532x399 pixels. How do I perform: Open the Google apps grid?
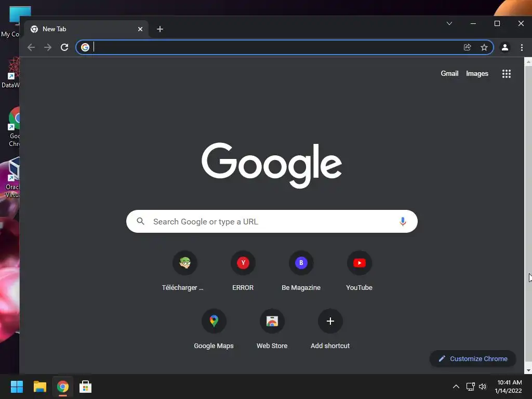pos(506,74)
